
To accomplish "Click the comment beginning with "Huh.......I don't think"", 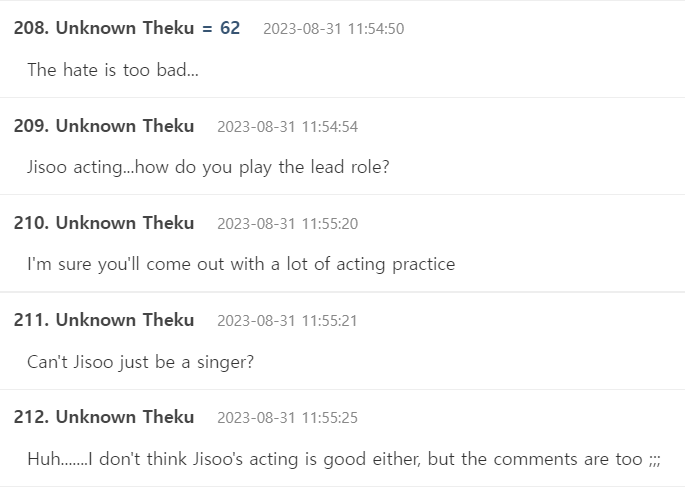I will point(344,459).
